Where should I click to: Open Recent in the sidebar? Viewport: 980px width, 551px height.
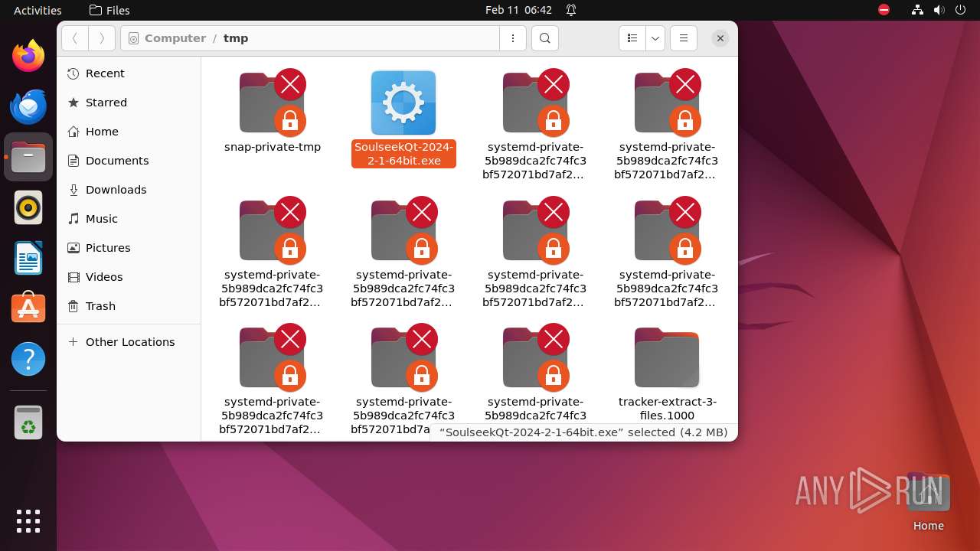coord(129,73)
